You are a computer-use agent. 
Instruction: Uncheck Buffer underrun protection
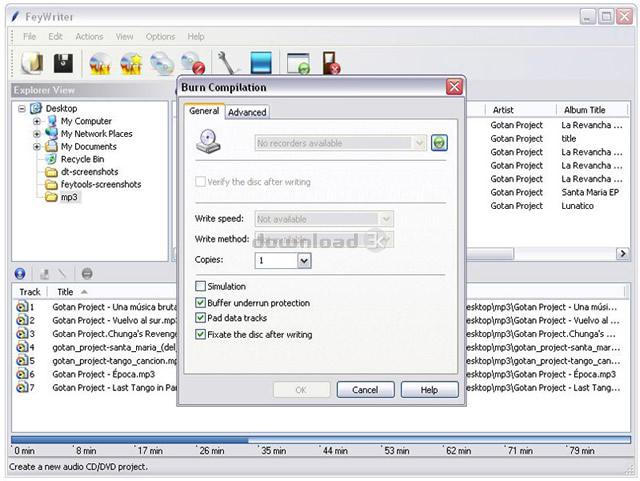pos(200,303)
